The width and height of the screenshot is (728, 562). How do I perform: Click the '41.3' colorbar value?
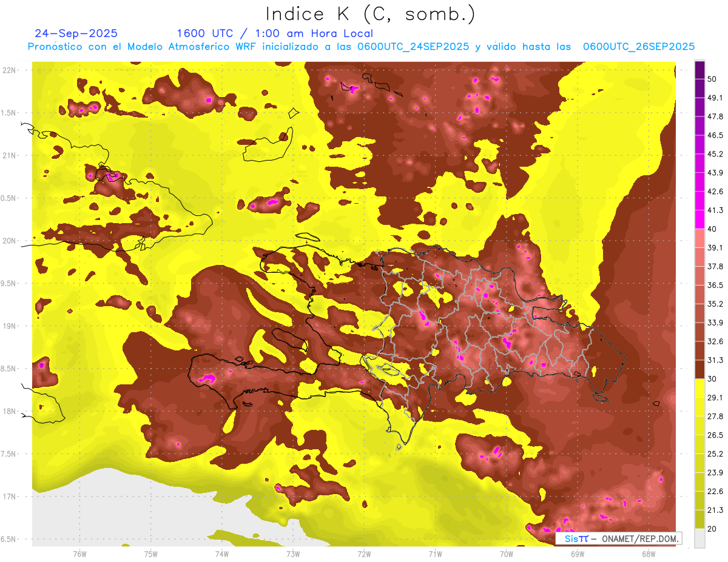[x=715, y=210]
